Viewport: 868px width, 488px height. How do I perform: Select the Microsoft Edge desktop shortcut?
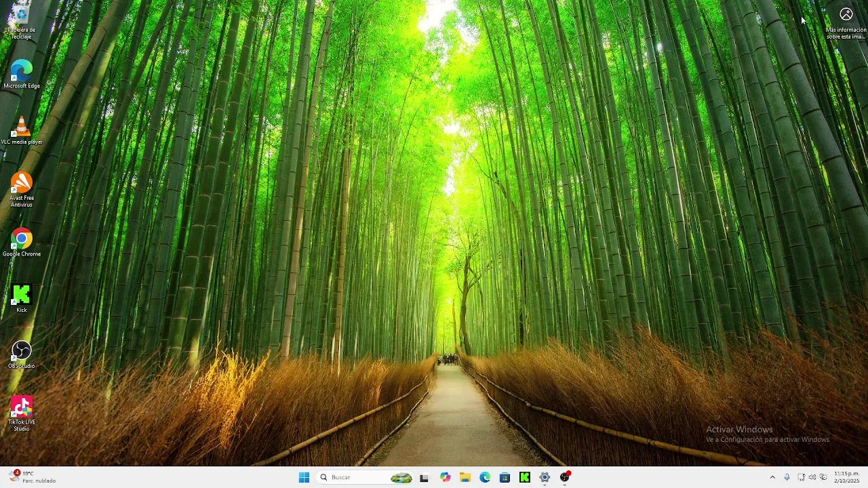(21, 75)
